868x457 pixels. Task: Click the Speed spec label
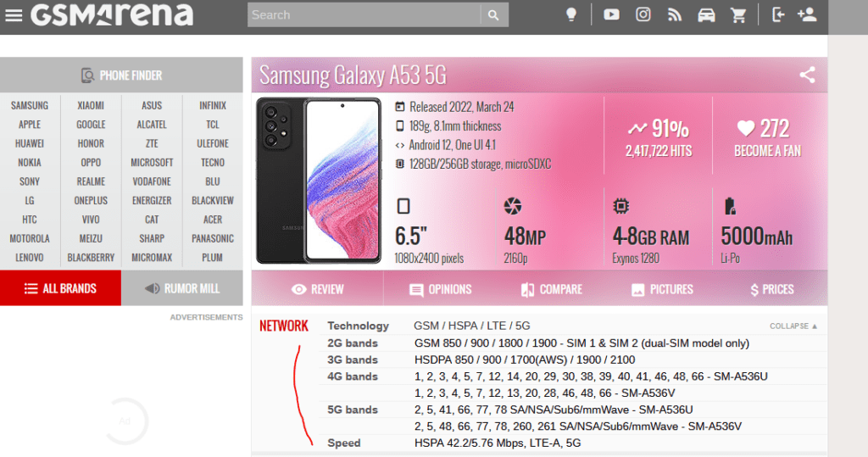point(344,443)
